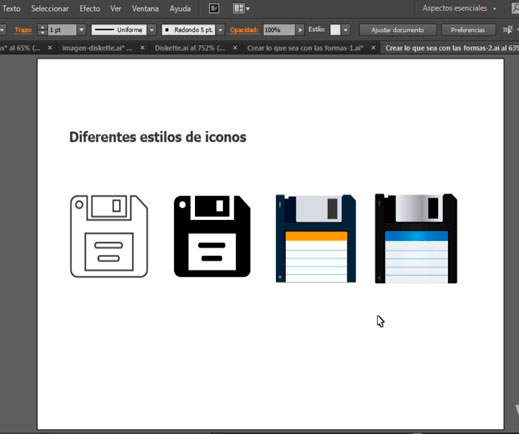Select the outline style floppy disk icon

click(109, 236)
